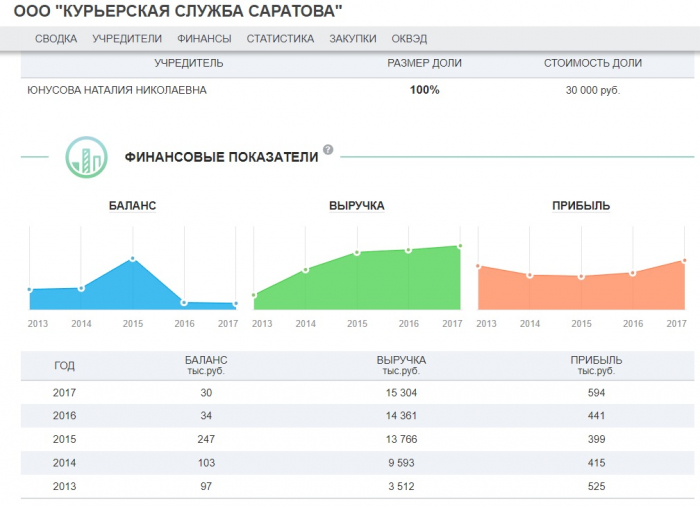Click the ВЫРУЧКА chart title link

click(x=357, y=205)
